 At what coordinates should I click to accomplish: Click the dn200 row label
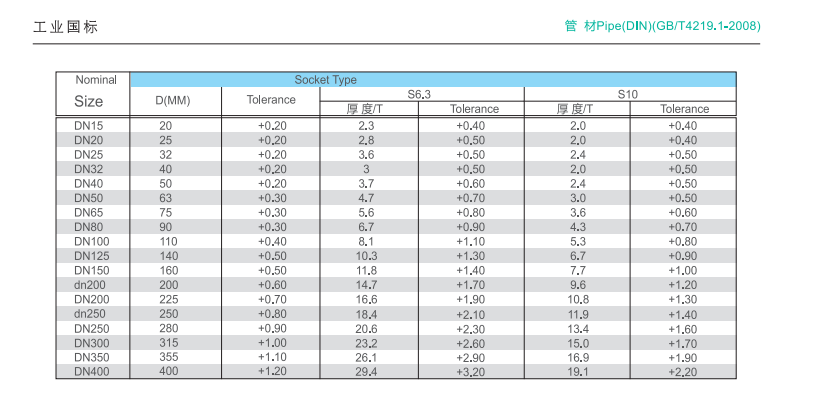coord(90,285)
